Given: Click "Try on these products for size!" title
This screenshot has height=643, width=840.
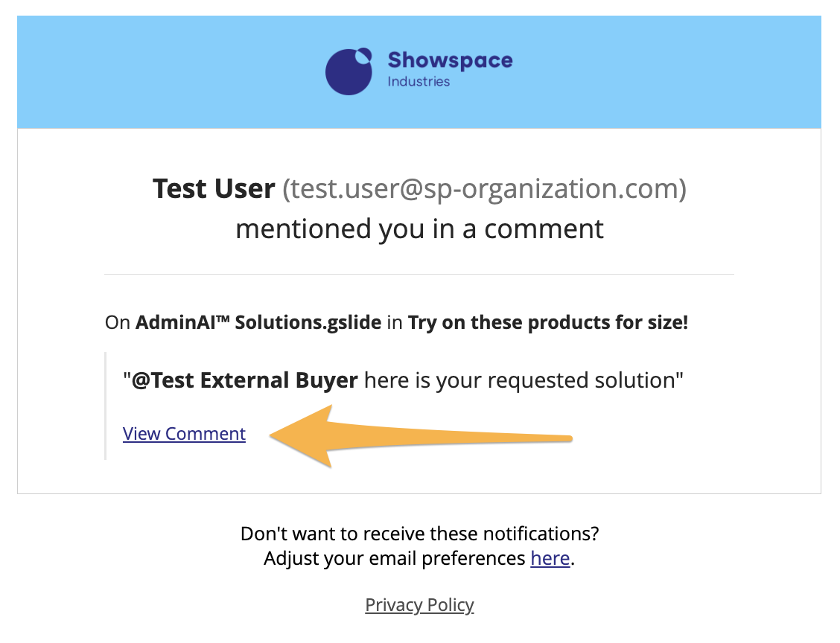Looking at the screenshot, I should (548, 324).
